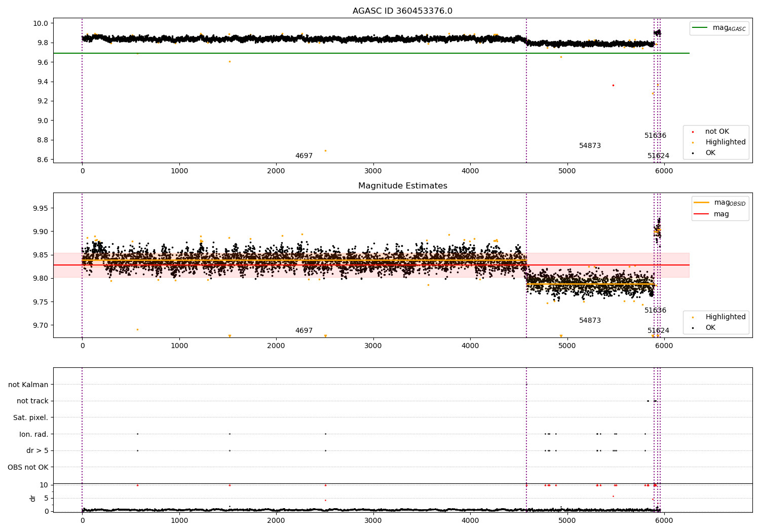Click the orange outlier point near magnitude 8.7

coord(325,150)
